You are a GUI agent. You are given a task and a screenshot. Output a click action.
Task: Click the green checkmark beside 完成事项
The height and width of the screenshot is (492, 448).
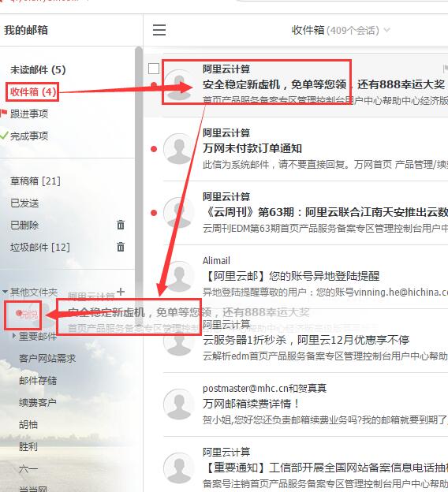(x=4, y=136)
